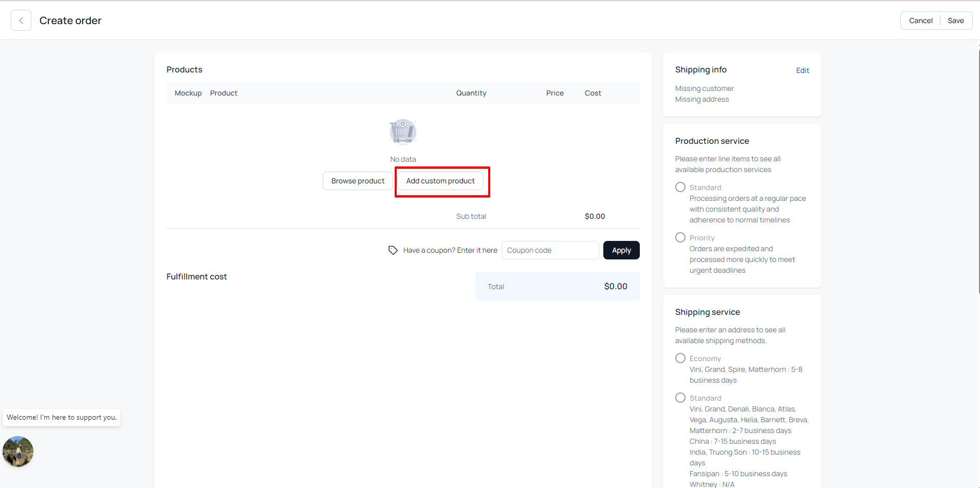Click the Price column header
This screenshot has width=980, height=488.
554,93
